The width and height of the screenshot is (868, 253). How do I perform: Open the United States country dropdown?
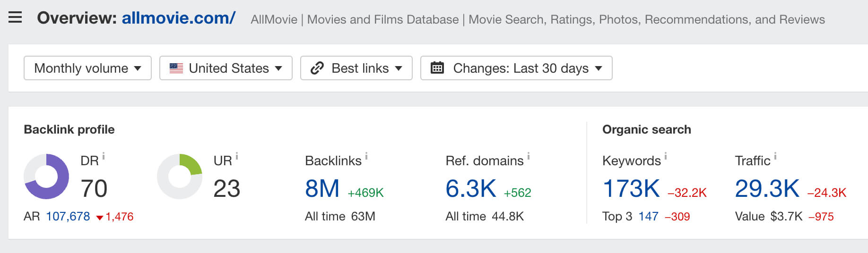coord(226,68)
